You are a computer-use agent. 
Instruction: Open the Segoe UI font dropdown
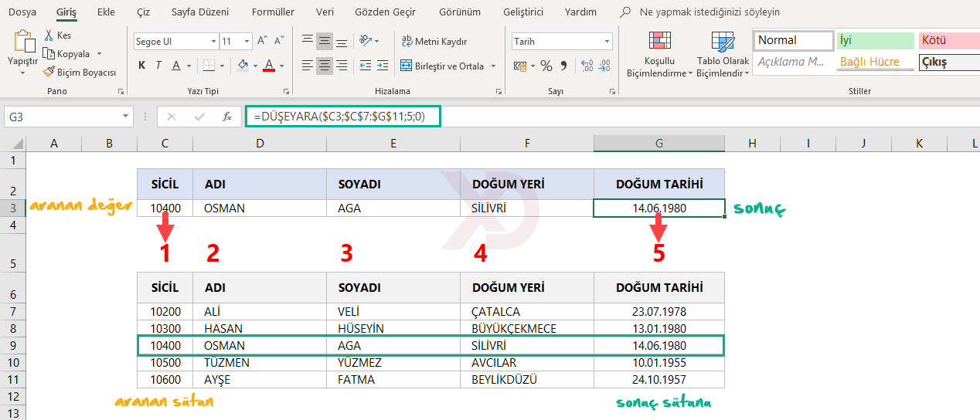coord(213,42)
